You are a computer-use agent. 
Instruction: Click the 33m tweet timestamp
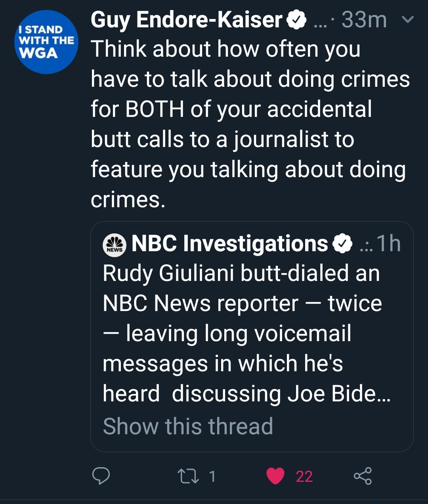(x=364, y=20)
